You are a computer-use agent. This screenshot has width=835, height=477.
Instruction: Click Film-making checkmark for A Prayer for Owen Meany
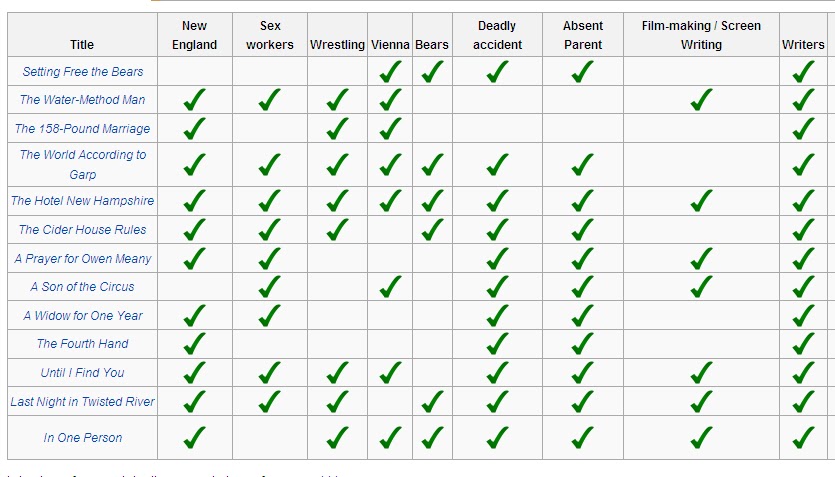coord(701,258)
